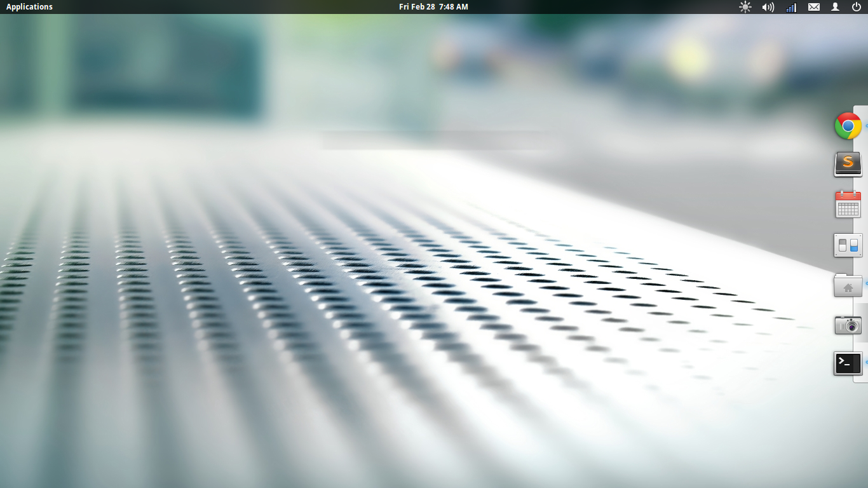Launch Google Chrome from the dock
868x488 pixels.
(848, 126)
